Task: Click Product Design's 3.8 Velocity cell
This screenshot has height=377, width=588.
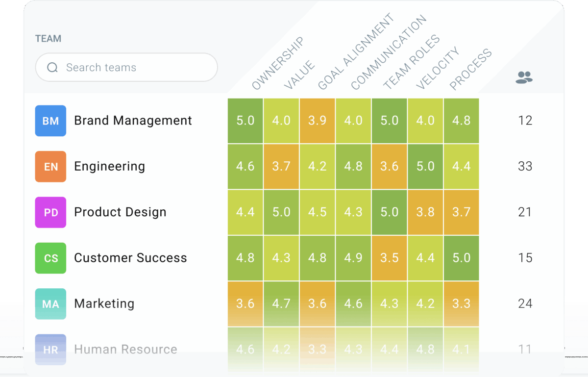Action: coord(425,212)
